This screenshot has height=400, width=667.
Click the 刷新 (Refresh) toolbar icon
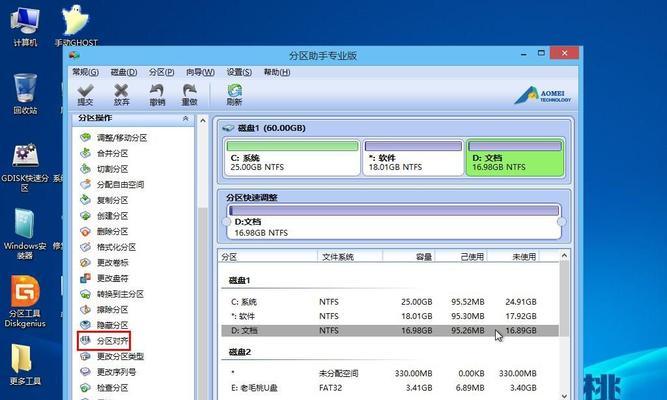[x=234, y=94]
